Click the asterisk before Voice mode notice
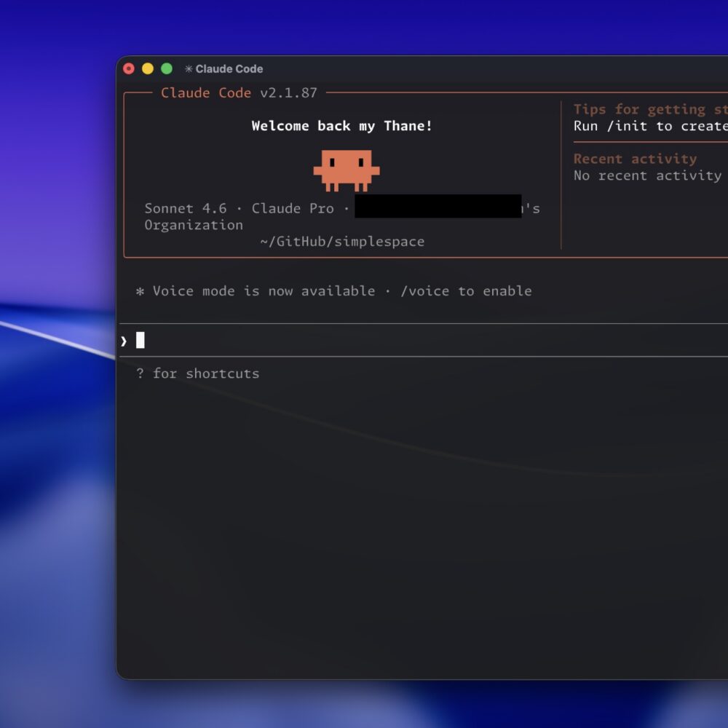 coord(141,291)
